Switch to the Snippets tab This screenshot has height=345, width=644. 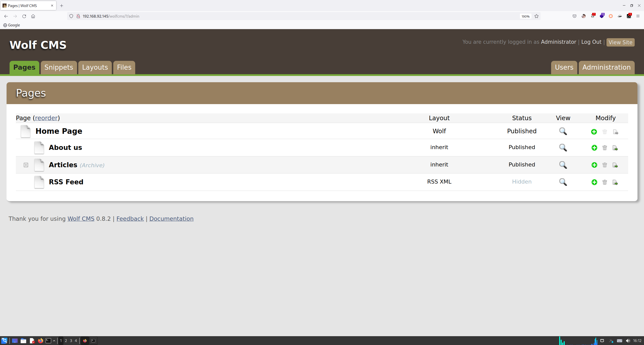[59, 67]
